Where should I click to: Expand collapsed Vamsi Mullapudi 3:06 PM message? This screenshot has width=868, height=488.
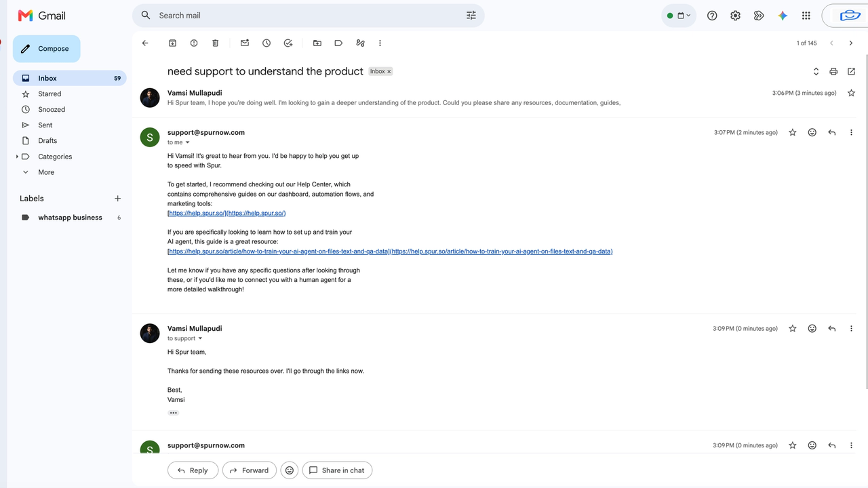pos(494,98)
